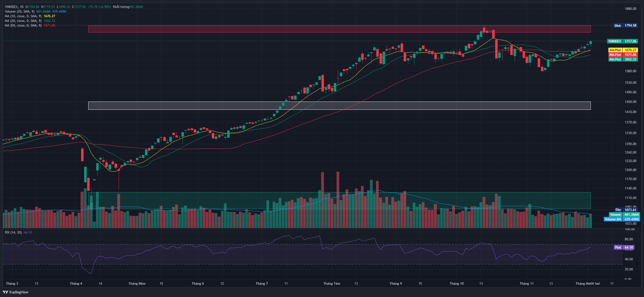Image resolution: width=644 pixels, height=297 pixels.
Task: Click the TradingView logo
Action: click(16, 292)
